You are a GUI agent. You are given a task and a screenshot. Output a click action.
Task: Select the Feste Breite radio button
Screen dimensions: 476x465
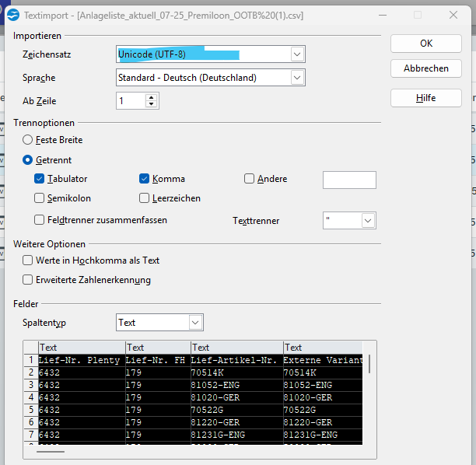click(28, 140)
